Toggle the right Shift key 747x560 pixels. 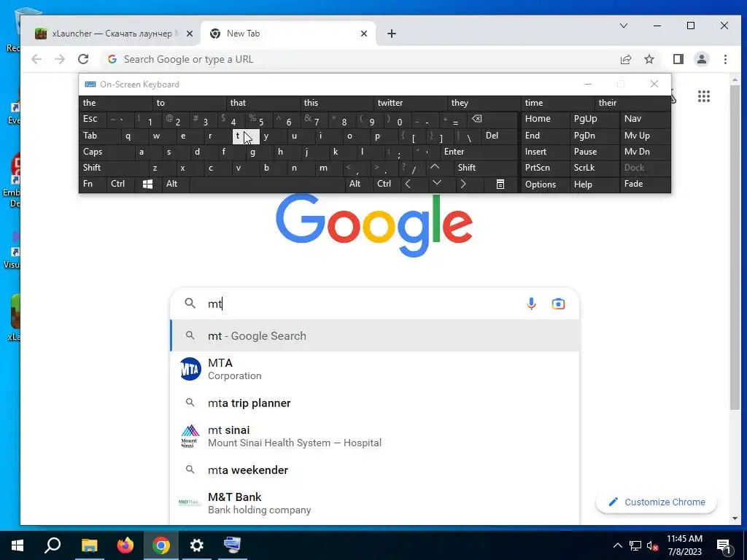tap(485, 168)
